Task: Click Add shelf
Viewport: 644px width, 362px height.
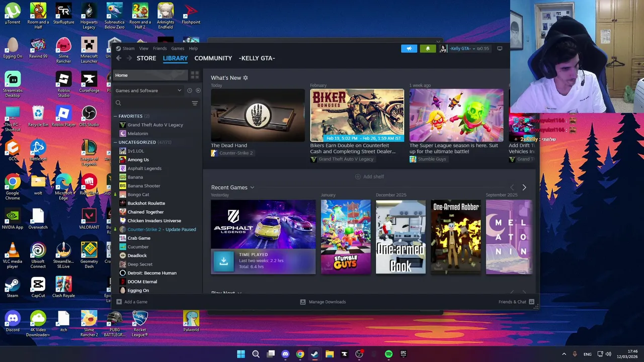Action: tap(369, 176)
